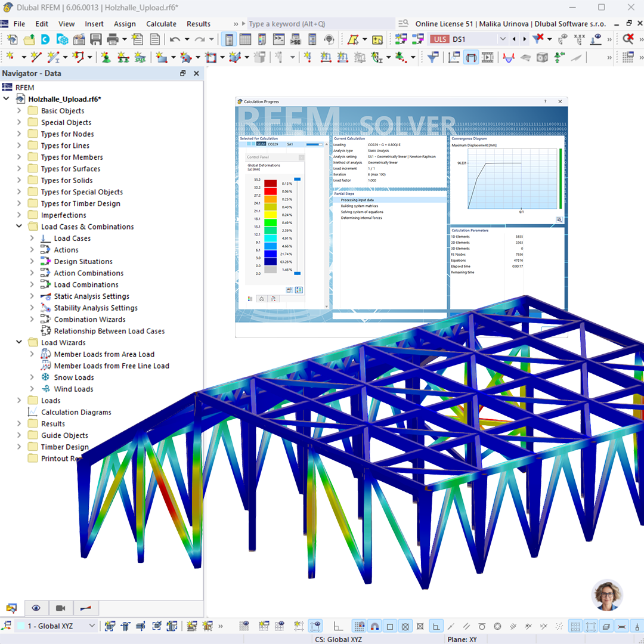Click the new line tool icon
The width and height of the screenshot is (644, 644).
(x=36, y=57)
